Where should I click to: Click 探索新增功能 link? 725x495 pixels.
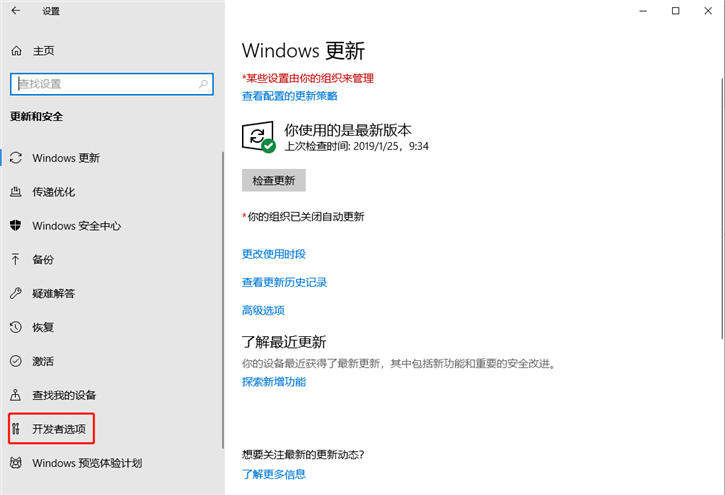click(x=274, y=382)
